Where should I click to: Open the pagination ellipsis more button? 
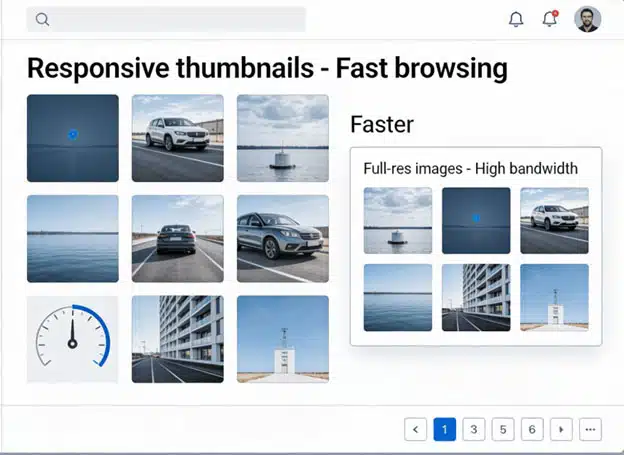[590, 429]
